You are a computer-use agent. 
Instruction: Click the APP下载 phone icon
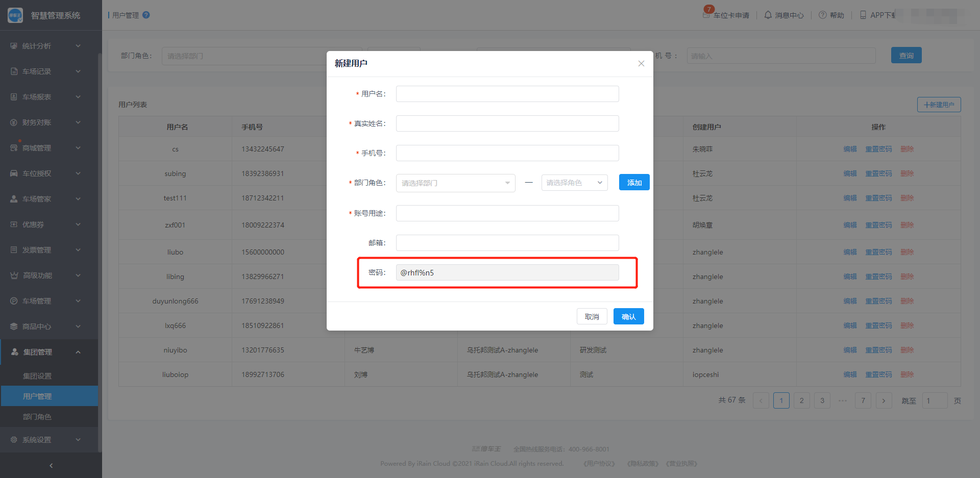863,15
